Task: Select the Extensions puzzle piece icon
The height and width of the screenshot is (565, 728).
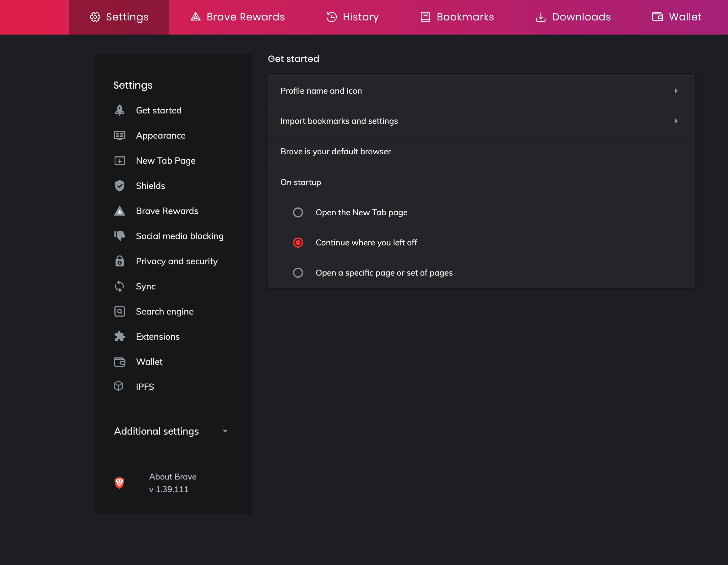Action: click(119, 337)
